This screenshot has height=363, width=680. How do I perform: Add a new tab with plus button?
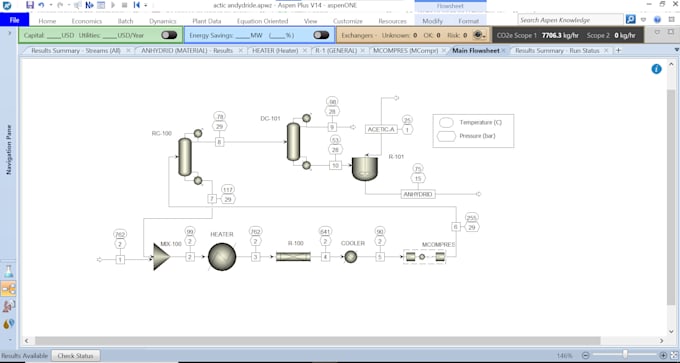[x=618, y=51]
